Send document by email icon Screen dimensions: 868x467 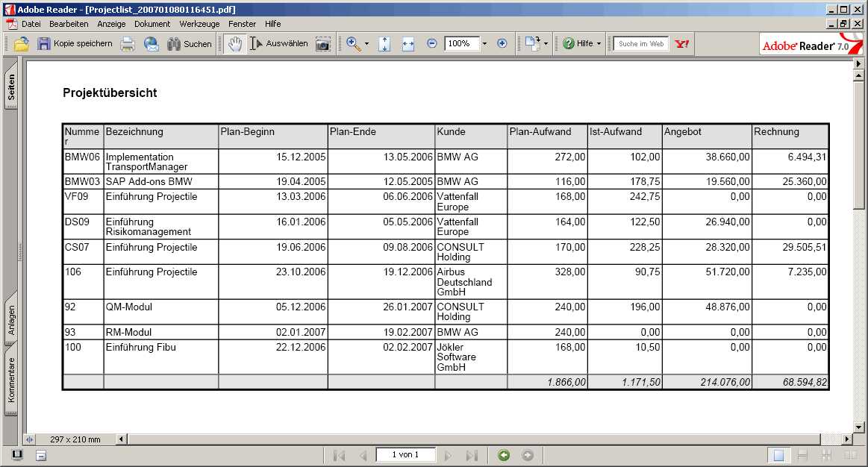pos(151,44)
